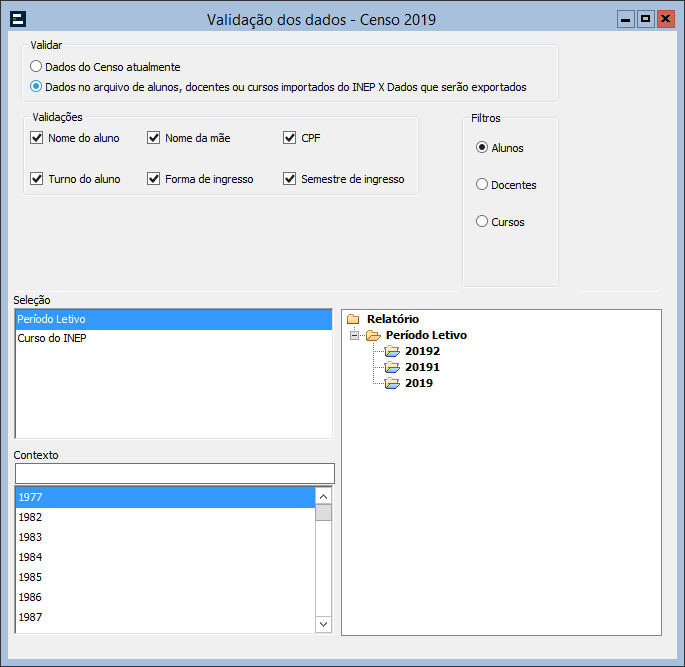Click the Contexto search input field
The image size is (685, 667).
coord(175,473)
